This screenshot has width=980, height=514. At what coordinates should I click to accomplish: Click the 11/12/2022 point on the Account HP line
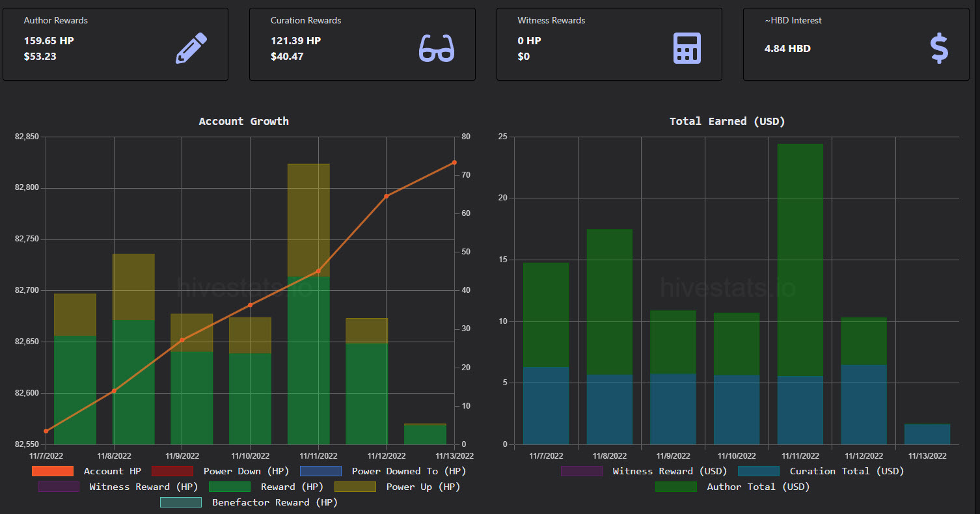(386, 196)
